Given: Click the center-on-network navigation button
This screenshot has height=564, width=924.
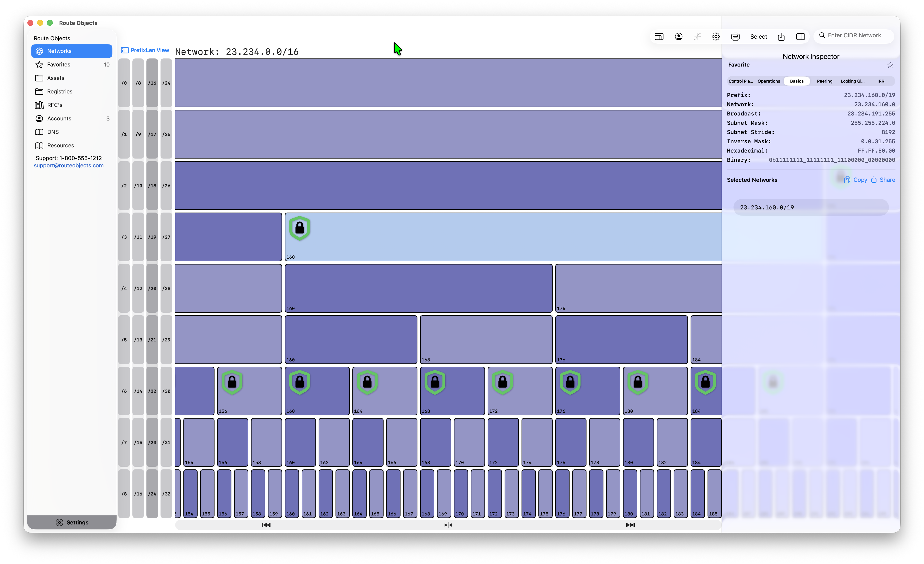Looking at the screenshot, I should (448, 525).
